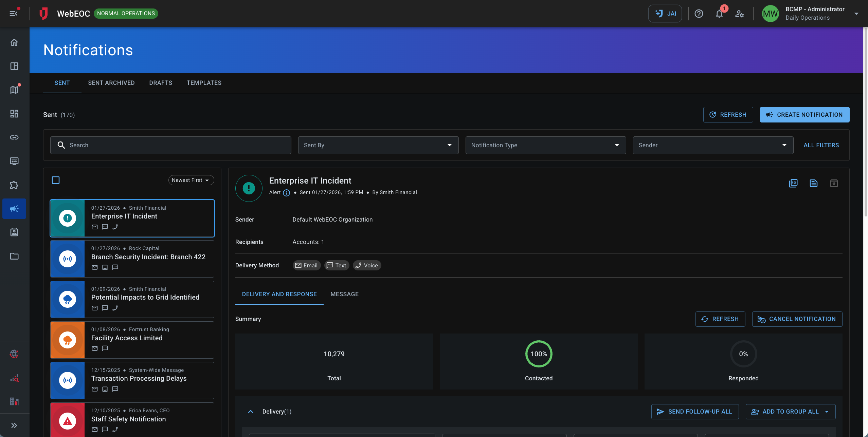Switch to the Message tab
Screen dimensions: 868x437
(344, 294)
